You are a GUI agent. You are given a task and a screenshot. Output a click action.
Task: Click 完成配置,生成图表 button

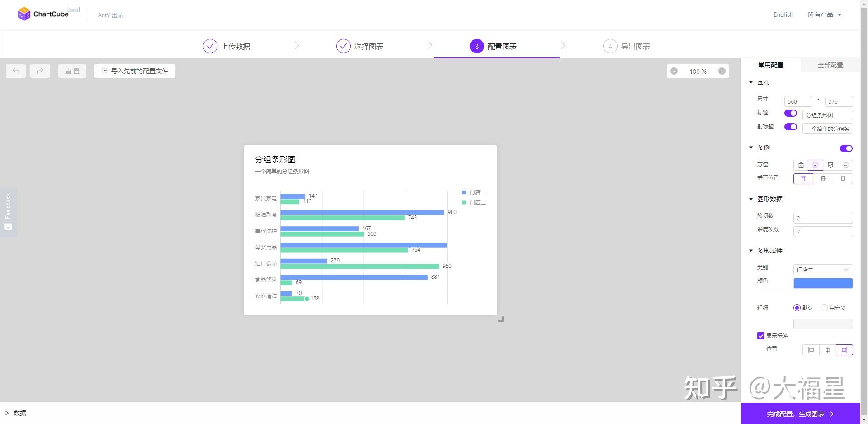tap(800, 414)
